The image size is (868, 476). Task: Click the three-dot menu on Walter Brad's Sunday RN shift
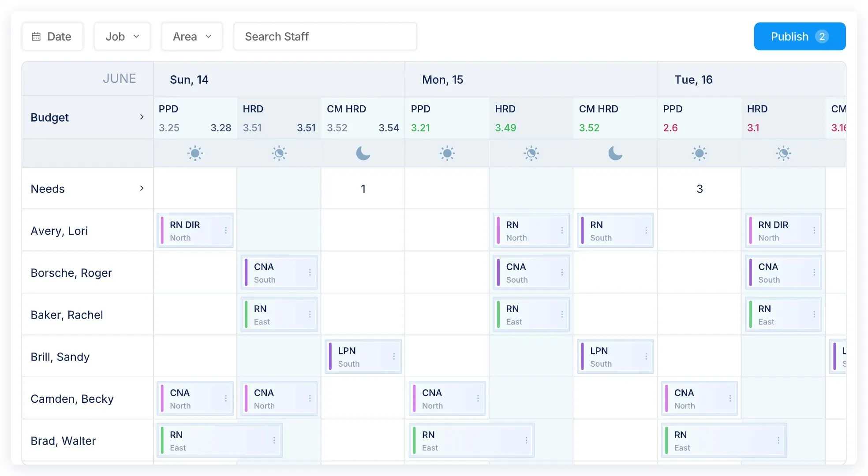click(274, 440)
